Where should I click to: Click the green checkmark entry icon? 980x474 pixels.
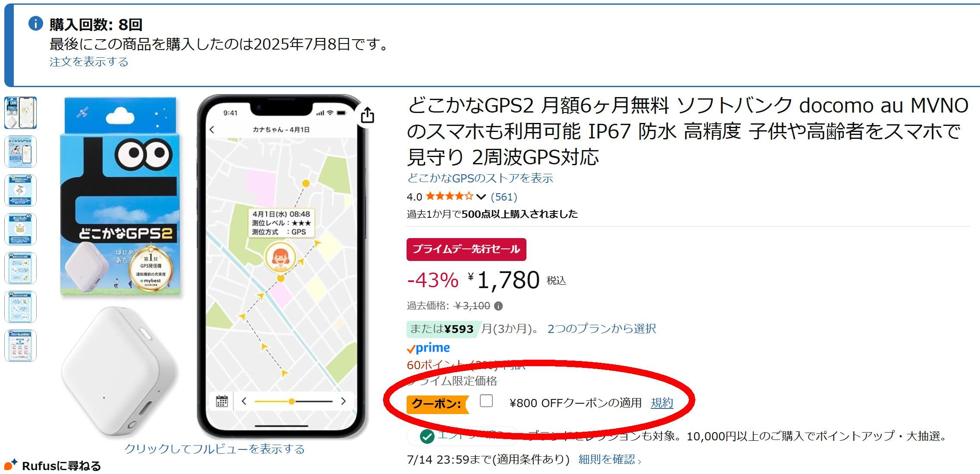(427, 436)
